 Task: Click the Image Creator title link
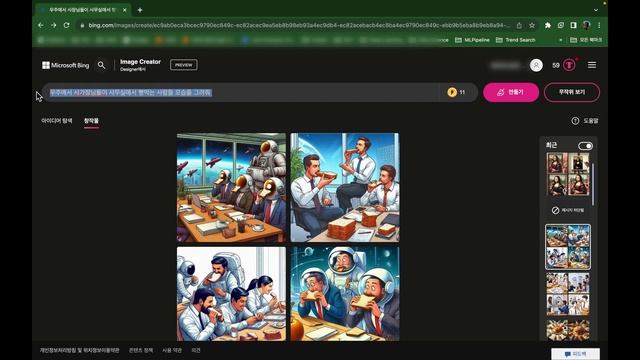(140, 62)
